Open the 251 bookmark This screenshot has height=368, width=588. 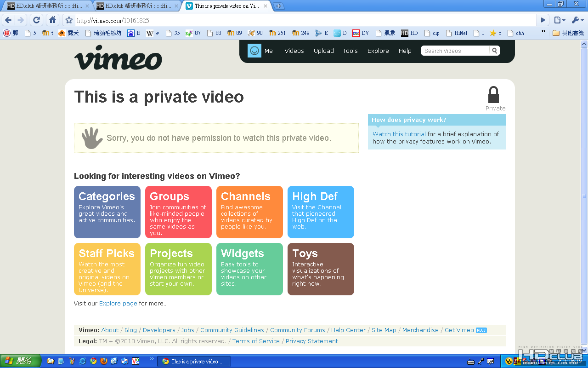point(277,33)
